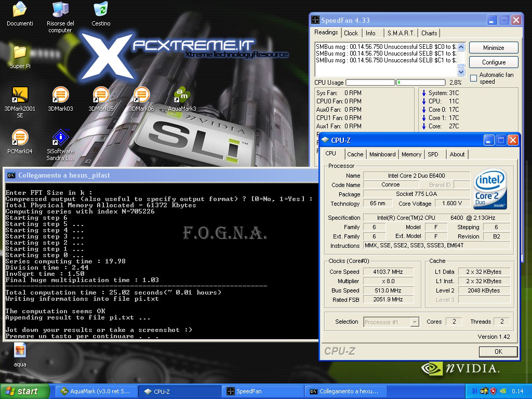Click SpeedFan Minimize button
The image size is (532, 399).
pyautogui.click(x=494, y=48)
